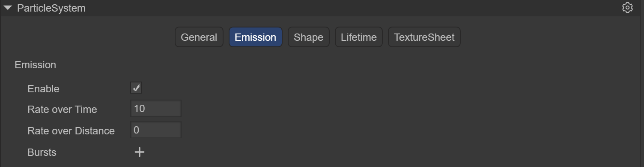Go to the Lifetime tab
Image resolution: width=644 pixels, height=167 pixels.
coord(358,37)
